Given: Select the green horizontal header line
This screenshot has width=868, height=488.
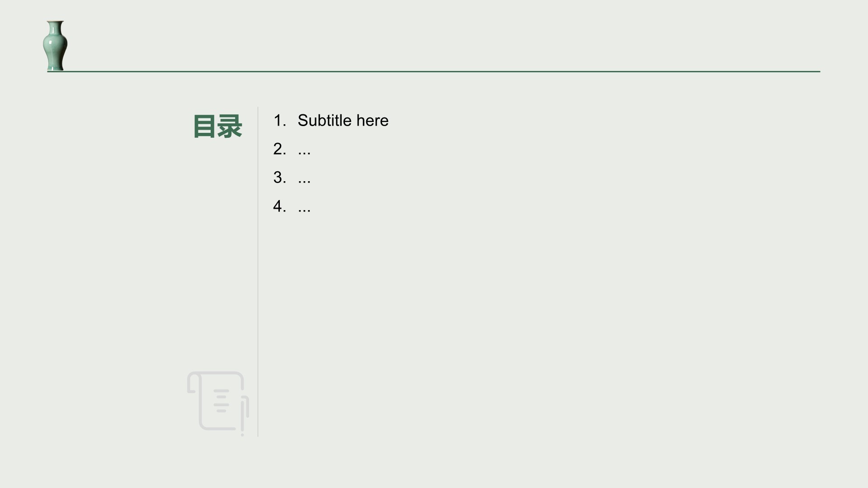Looking at the screenshot, I should point(434,71).
